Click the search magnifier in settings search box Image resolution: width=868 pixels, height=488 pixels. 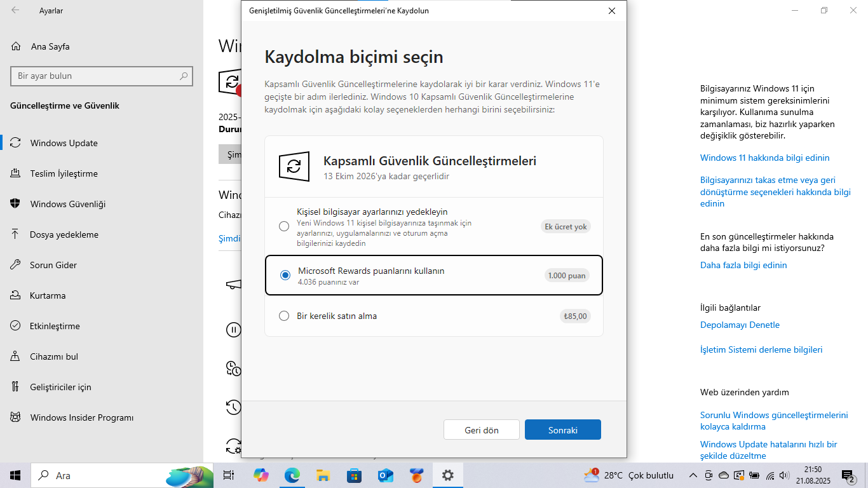184,76
